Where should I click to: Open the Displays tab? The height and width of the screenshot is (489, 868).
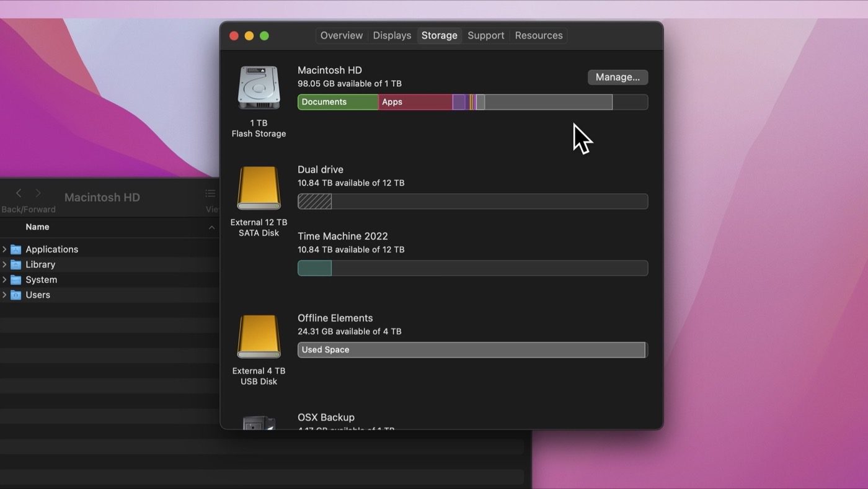(x=392, y=35)
